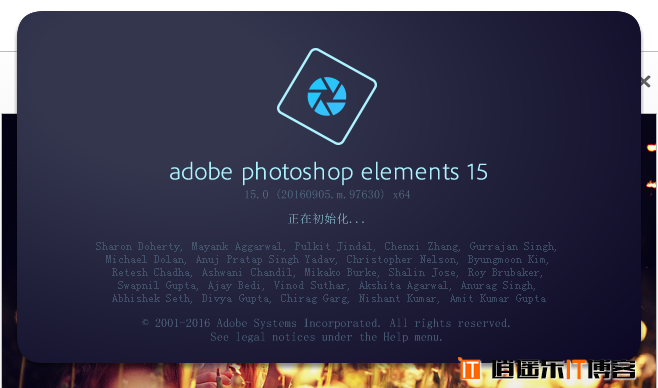The width and height of the screenshot is (658, 388).
Task: Click the credit name "Pulkit Jindal"
Action: 333,247
